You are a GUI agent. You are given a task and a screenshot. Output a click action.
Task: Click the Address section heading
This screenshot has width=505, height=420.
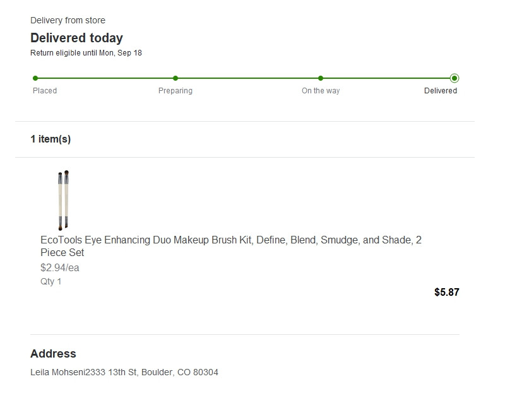point(53,354)
